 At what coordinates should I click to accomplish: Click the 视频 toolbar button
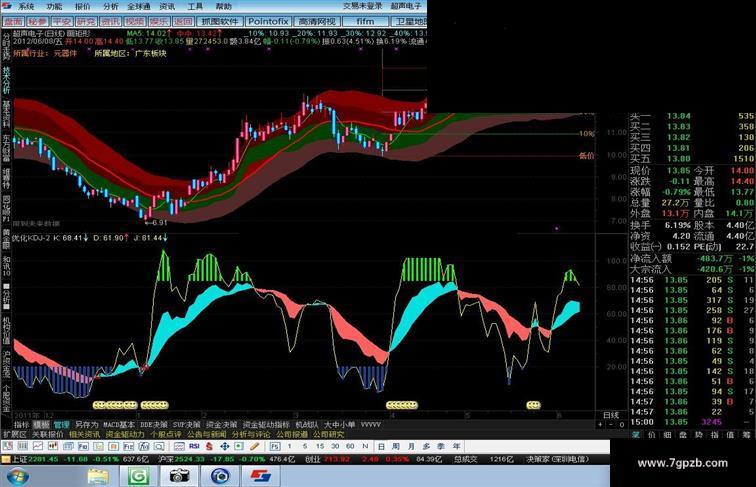pyautogui.click(x=135, y=22)
